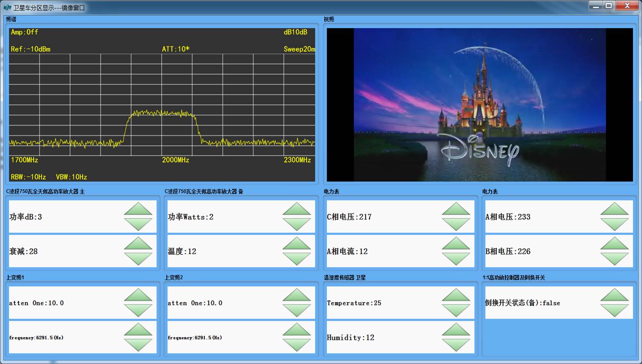This screenshot has width=642, height=364.
Task: Decrease atten One in 上变频1 panel
Action: 138,310
